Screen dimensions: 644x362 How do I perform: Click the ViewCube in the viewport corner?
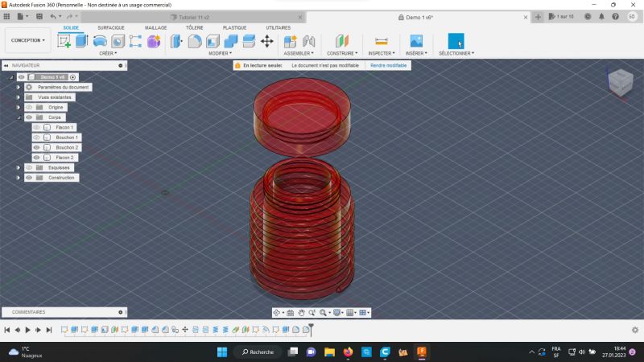coord(619,80)
